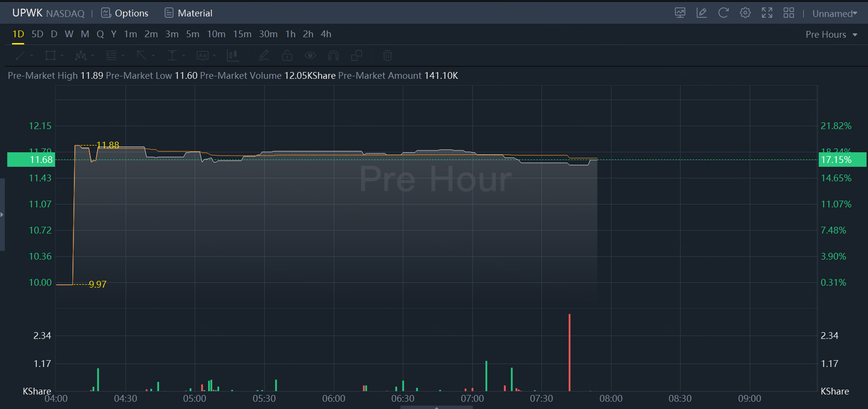Expand the line tool dropdown arrow
Viewport: 868px width, 409px height.
click(31, 56)
